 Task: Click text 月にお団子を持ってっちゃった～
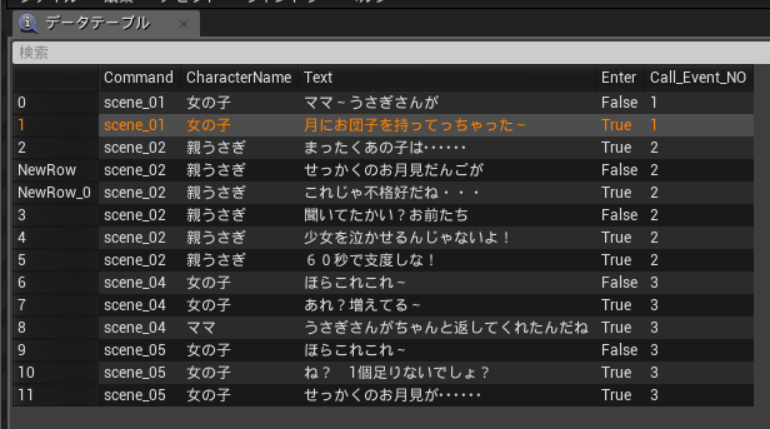(x=415, y=125)
